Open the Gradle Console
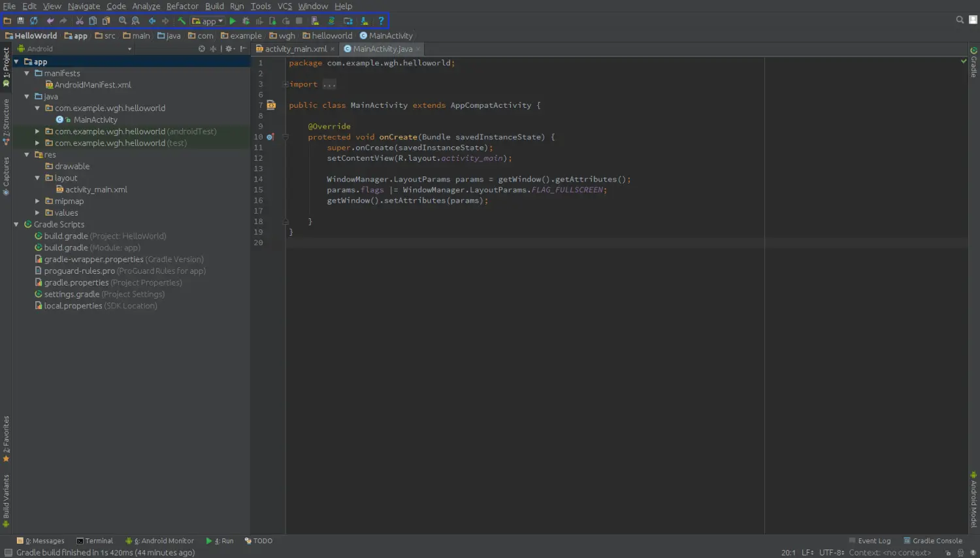The height and width of the screenshot is (558, 980). click(x=932, y=541)
